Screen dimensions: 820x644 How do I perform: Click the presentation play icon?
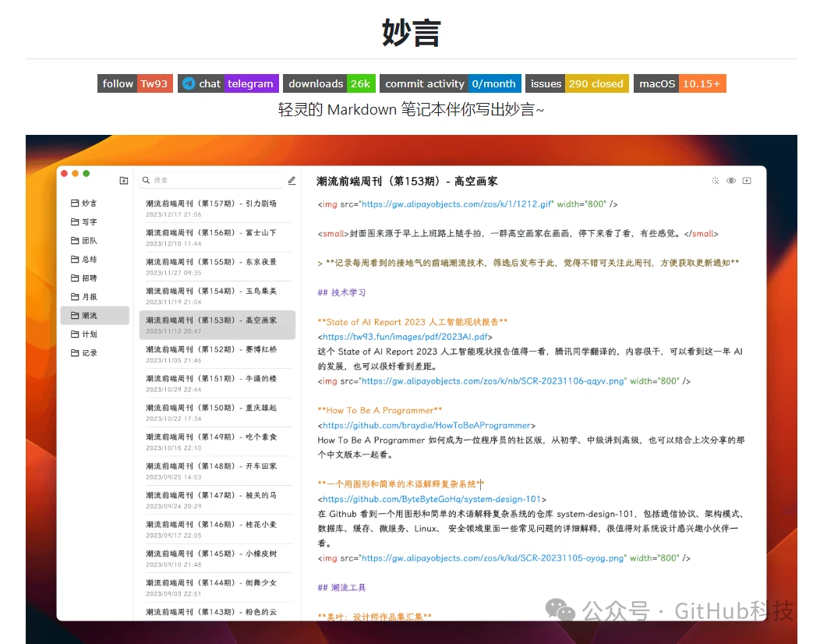pos(747,181)
